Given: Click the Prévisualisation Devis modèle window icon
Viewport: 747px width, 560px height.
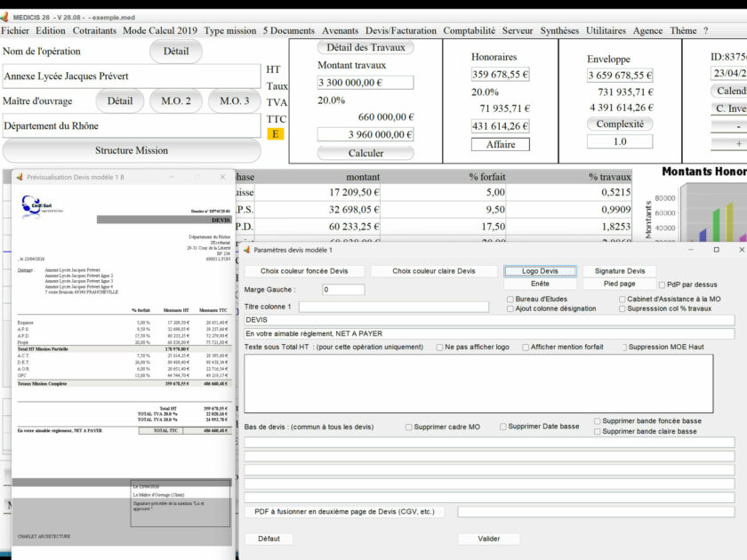Looking at the screenshot, I should coord(20,177).
